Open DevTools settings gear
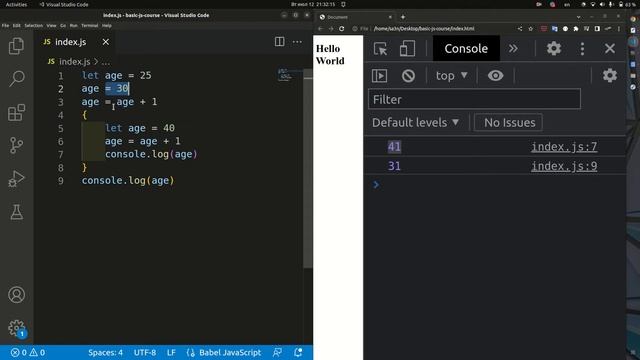 [x=554, y=49]
